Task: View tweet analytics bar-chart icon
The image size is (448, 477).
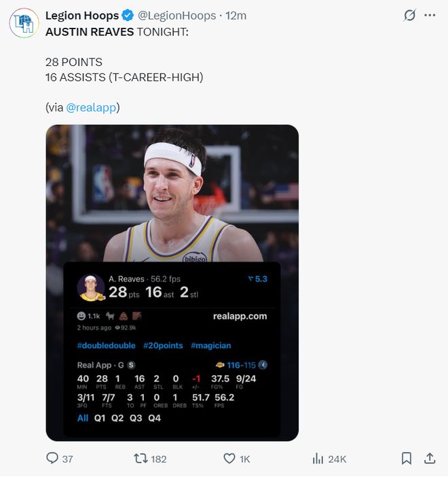Action: 318,459
